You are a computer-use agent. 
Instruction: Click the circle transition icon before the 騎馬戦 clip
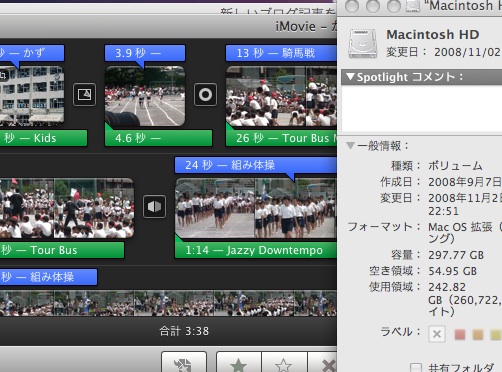pyautogui.click(x=205, y=95)
